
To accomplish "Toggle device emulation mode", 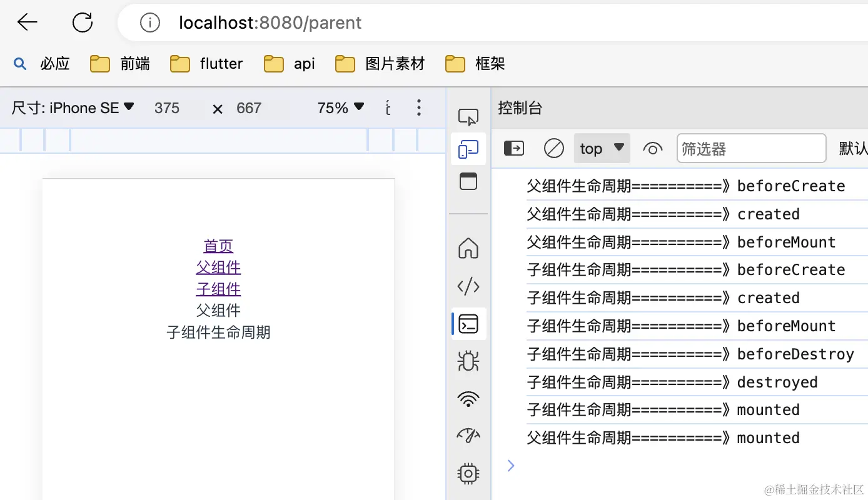I will (468, 149).
